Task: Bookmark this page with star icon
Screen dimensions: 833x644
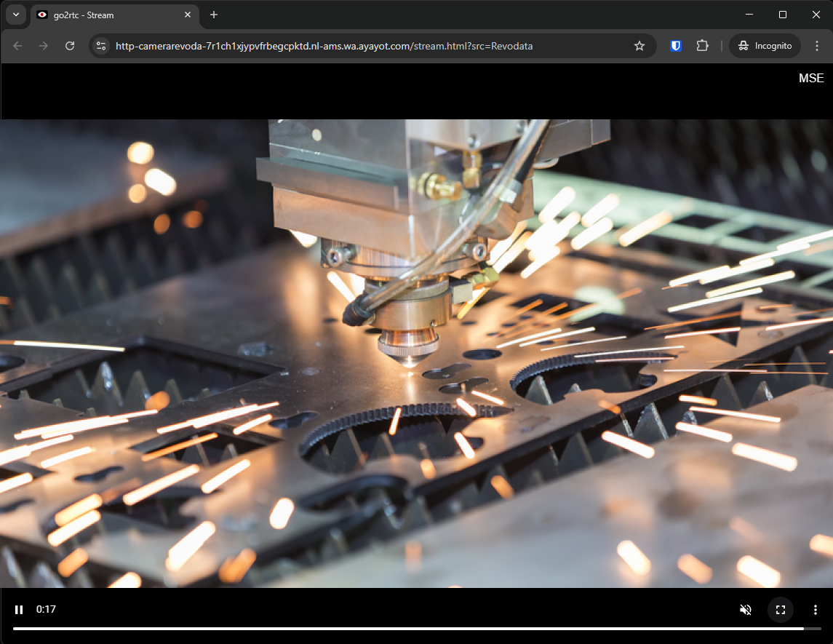Action: 639,46
